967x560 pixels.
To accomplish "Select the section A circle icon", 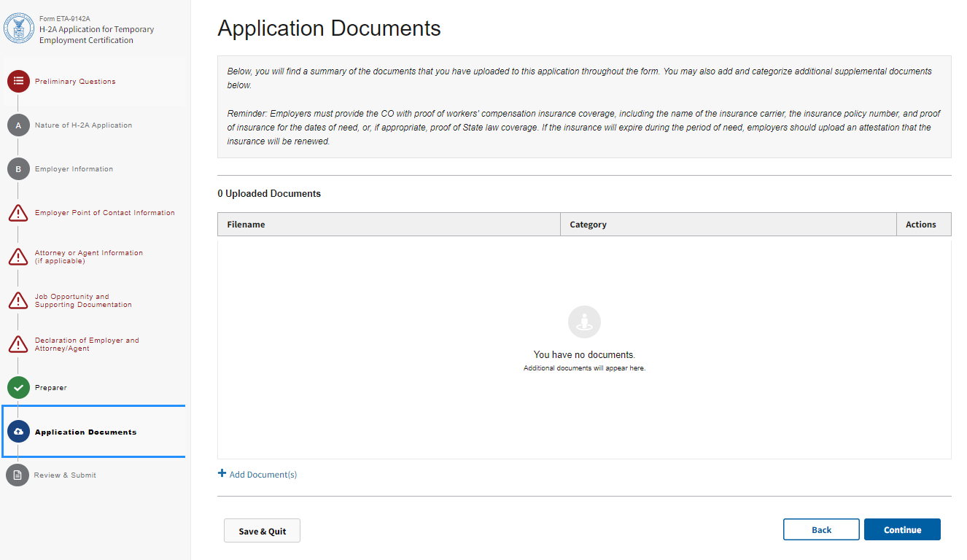I will pyautogui.click(x=18, y=125).
